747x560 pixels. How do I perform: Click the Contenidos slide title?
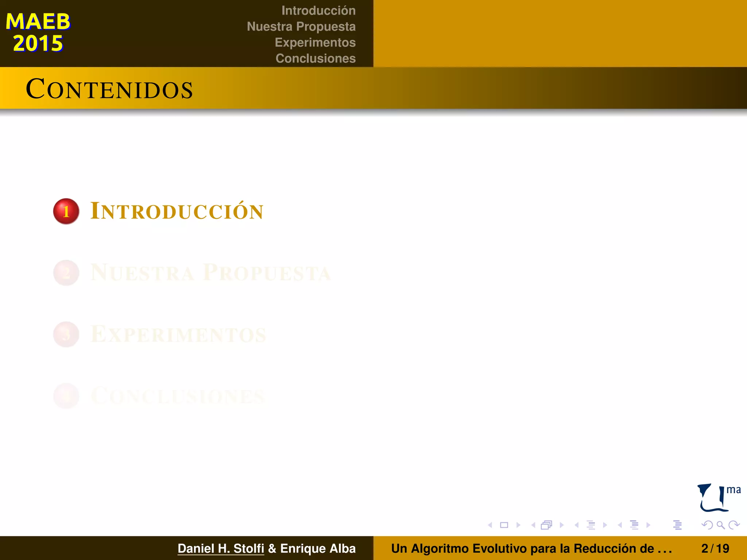pos(109,89)
